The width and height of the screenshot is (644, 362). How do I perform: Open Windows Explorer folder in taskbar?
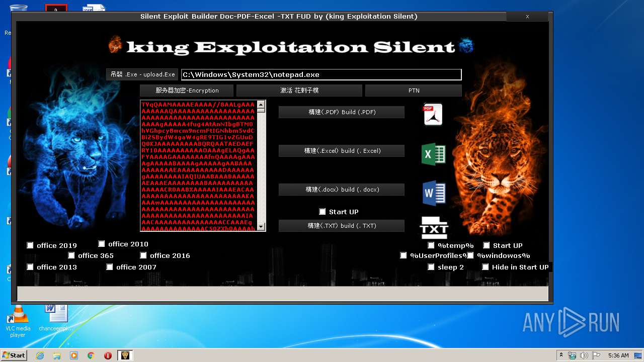pos(57,355)
